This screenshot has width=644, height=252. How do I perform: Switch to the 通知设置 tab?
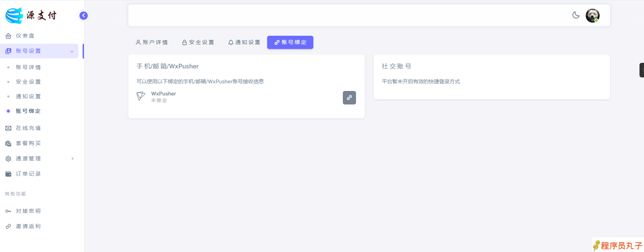[x=244, y=42]
